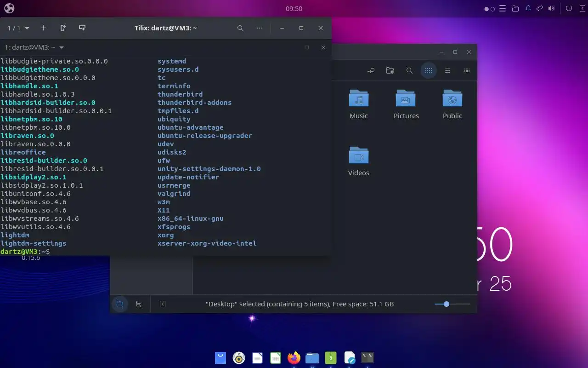Switch file manager to compact view

click(x=467, y=70)
